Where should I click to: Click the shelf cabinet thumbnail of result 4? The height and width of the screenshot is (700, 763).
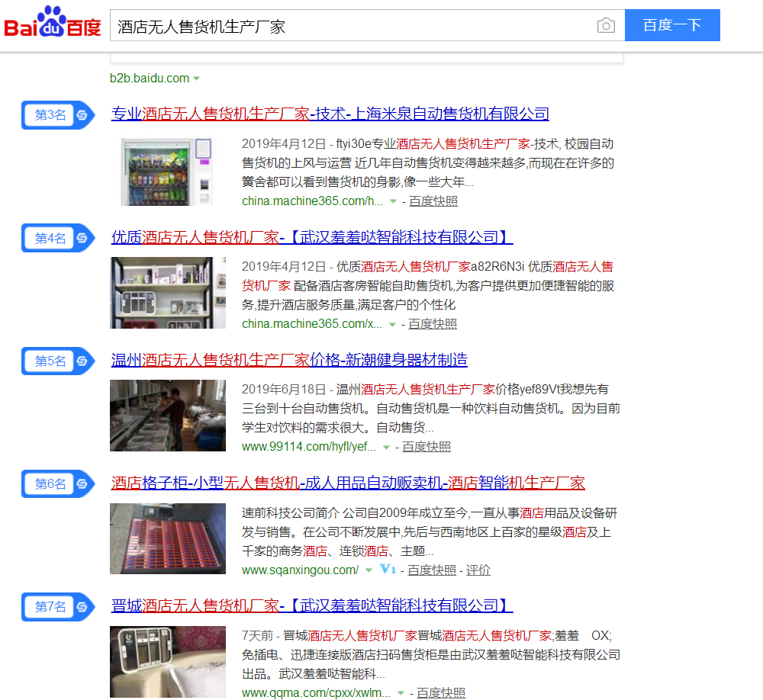click(168, 293)
